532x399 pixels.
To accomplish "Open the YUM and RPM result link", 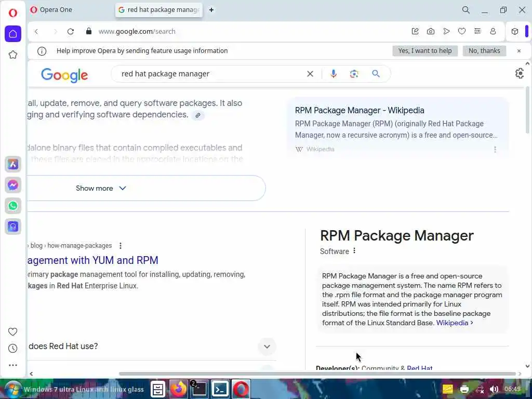I will click(93, 260).
